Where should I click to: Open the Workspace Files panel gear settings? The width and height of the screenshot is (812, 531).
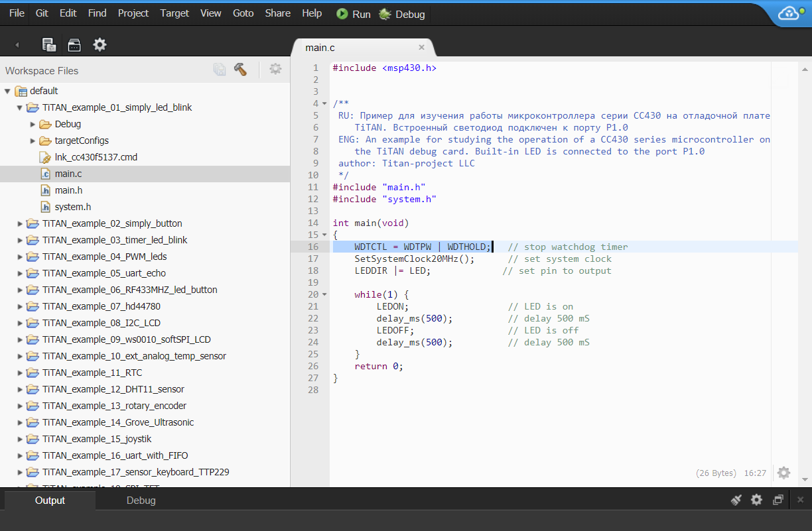pos(275,70)
